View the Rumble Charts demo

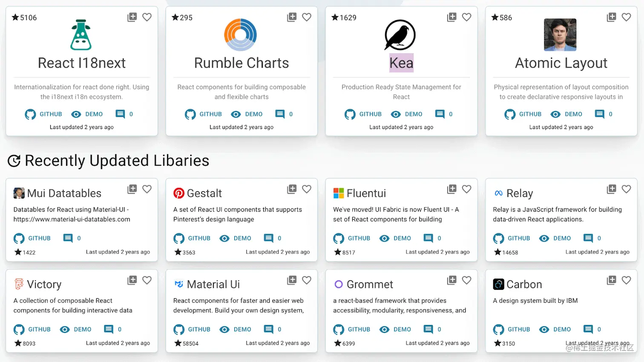(247, 114)
